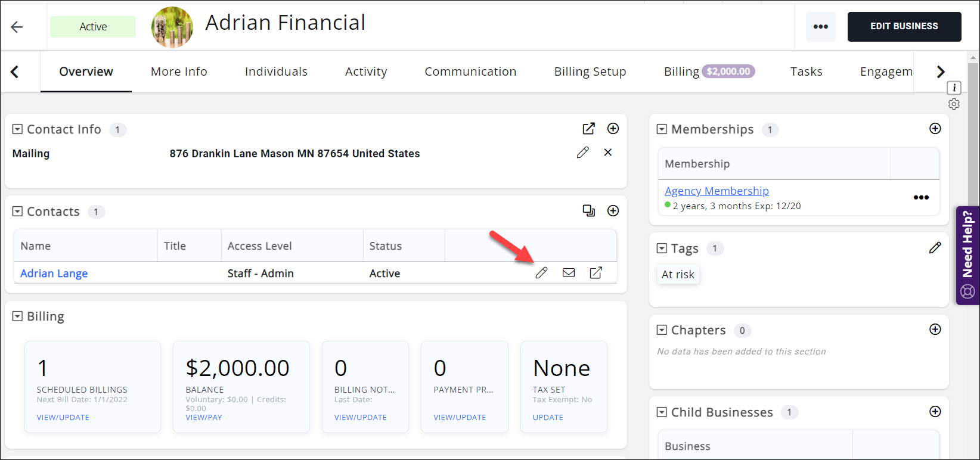The width and height of the screenshot is (980, 460).
Task: Collapse the Contact Info section
Action: (x=18, y=129)
